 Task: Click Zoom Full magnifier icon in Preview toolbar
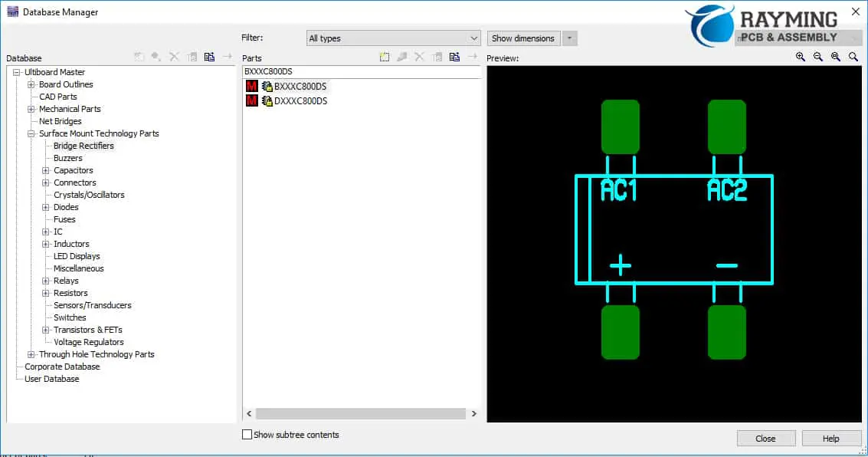835,57
